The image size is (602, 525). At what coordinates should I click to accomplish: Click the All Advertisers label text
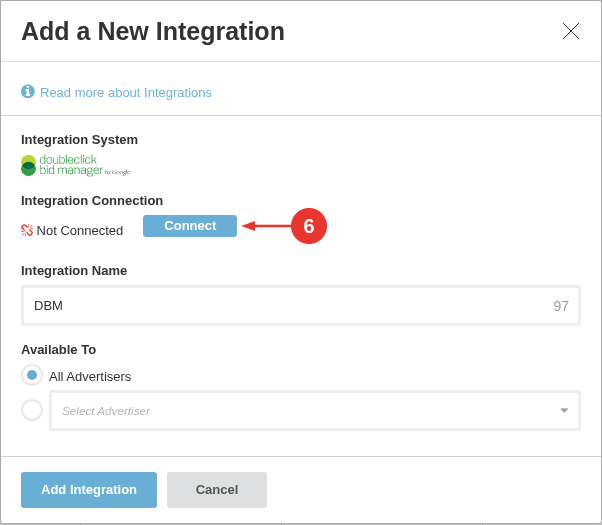[90, 376]
